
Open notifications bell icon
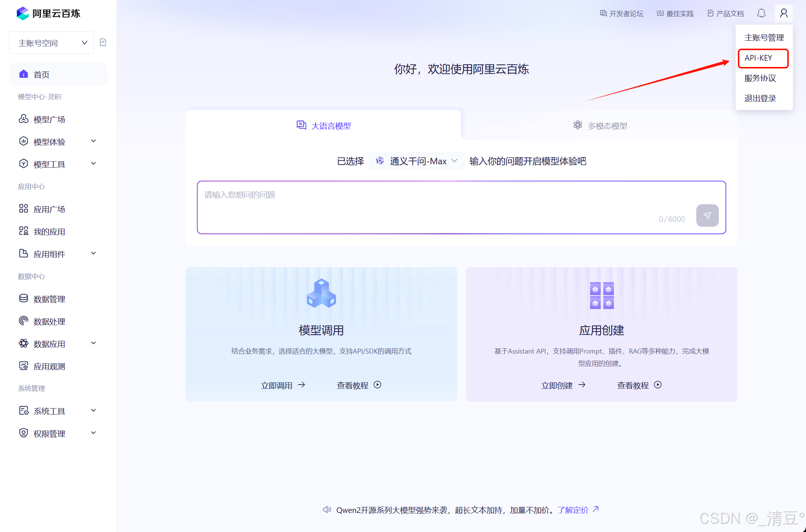(761, 13)
